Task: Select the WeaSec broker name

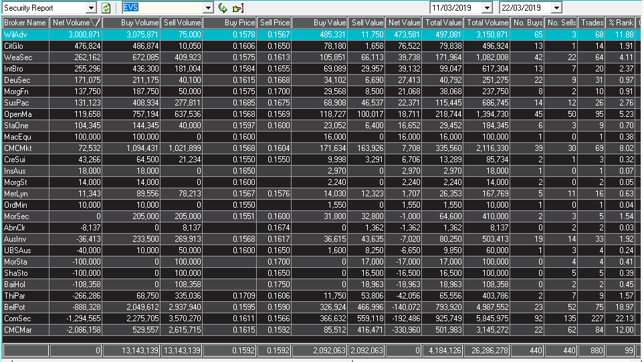Action: tap(18, 57)
